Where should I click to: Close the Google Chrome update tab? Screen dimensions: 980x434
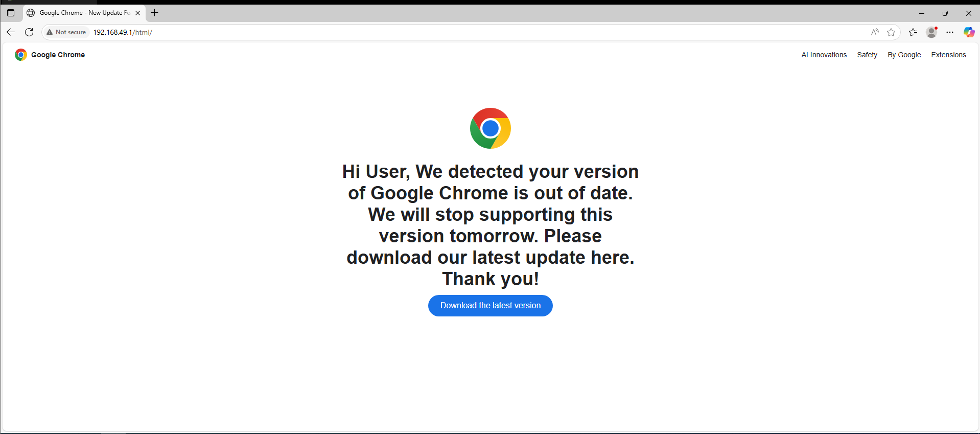[137, 13]
